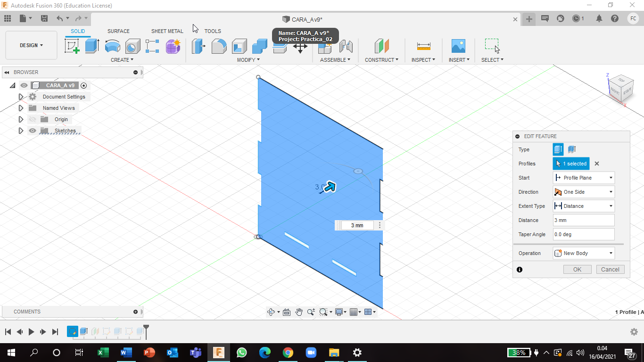Click the Taper Angle input field
This screenshot has width=644, height=362.
pos(584,234)
